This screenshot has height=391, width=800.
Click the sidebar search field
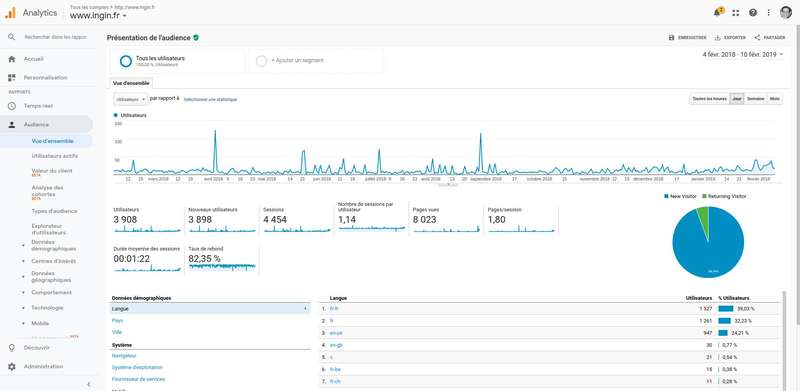(56, 37)
